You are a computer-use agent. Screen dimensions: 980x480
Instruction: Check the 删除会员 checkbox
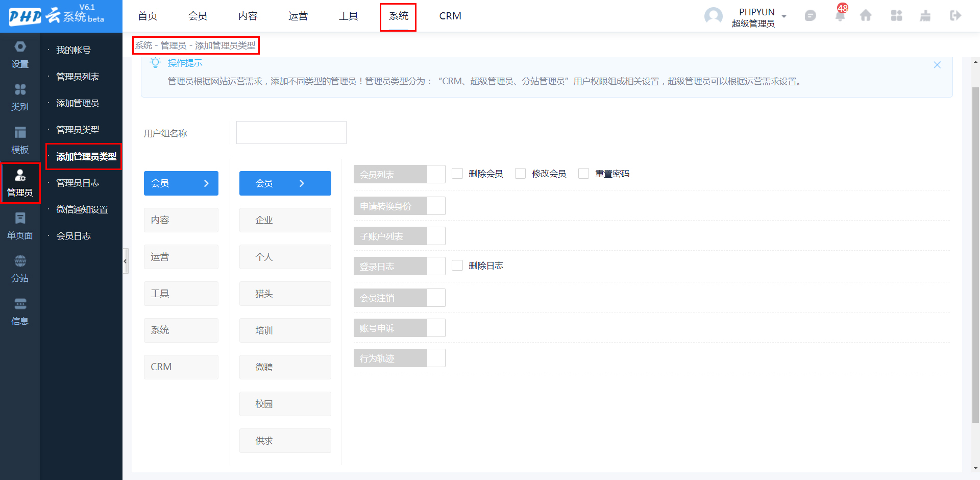pos(457,174)
